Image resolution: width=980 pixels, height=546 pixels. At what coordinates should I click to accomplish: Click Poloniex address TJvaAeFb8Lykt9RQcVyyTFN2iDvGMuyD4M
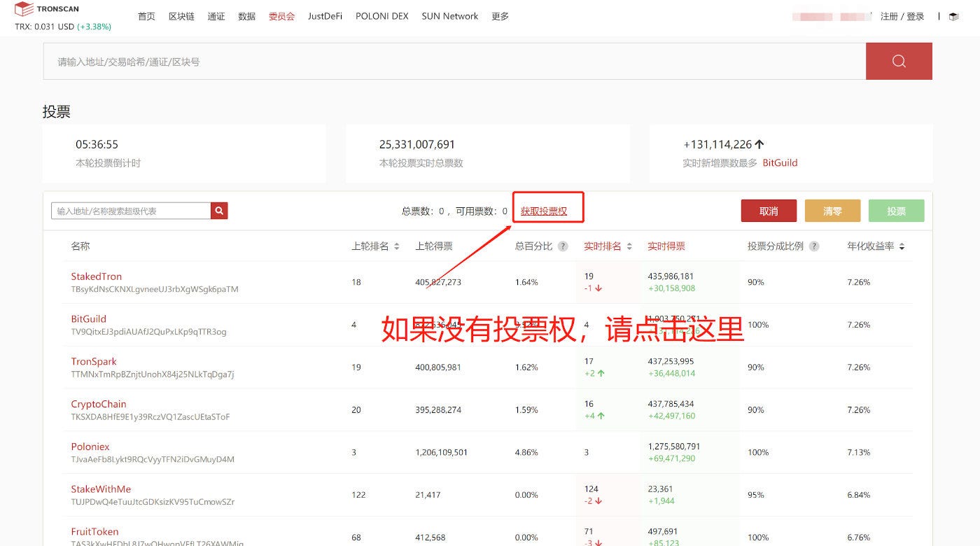153,459
